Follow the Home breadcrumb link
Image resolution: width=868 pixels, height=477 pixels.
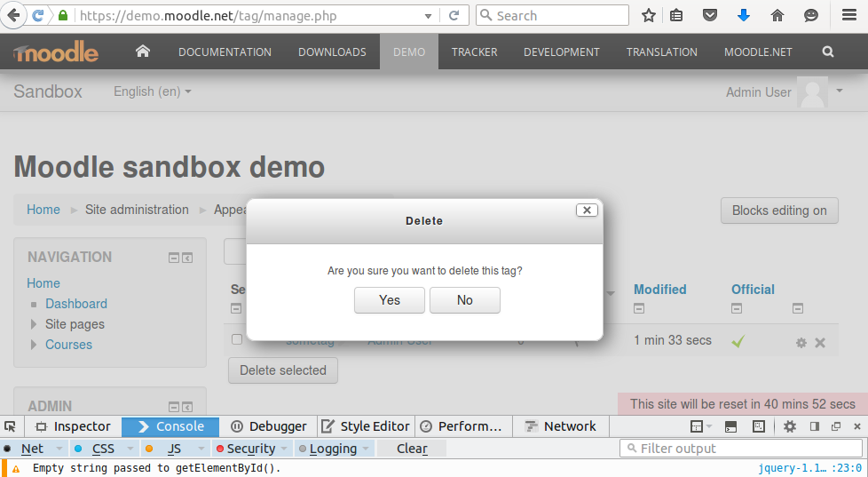(43, 210)
